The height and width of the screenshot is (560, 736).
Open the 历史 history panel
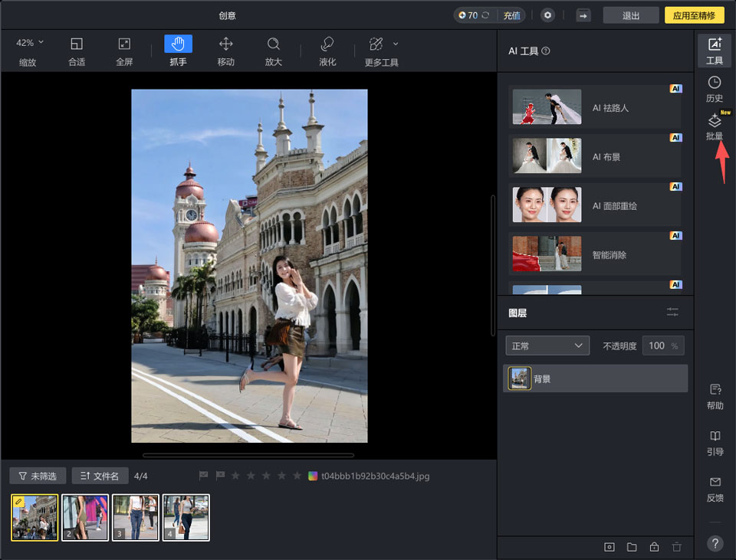coord(714,88)
